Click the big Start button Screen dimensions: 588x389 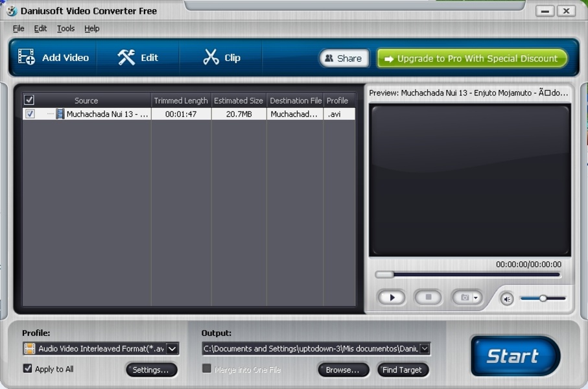pyautogui.click(x=514, y=356)
